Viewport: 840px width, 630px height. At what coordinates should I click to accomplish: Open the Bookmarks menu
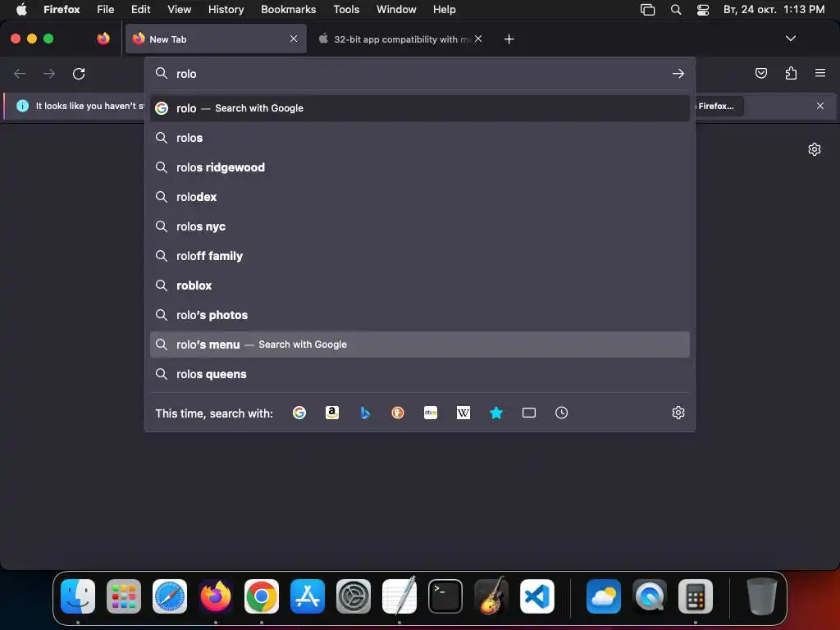pyautogui.click(x=288, y=9)
